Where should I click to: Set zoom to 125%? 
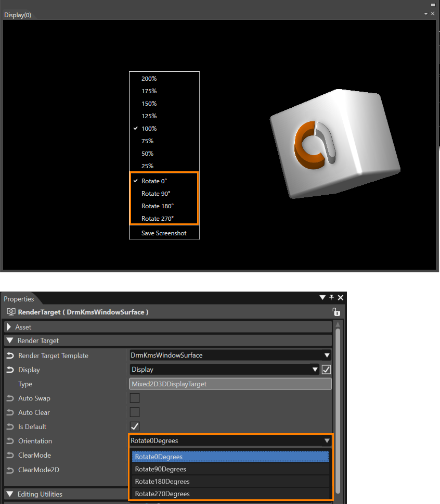pos(164,116)
